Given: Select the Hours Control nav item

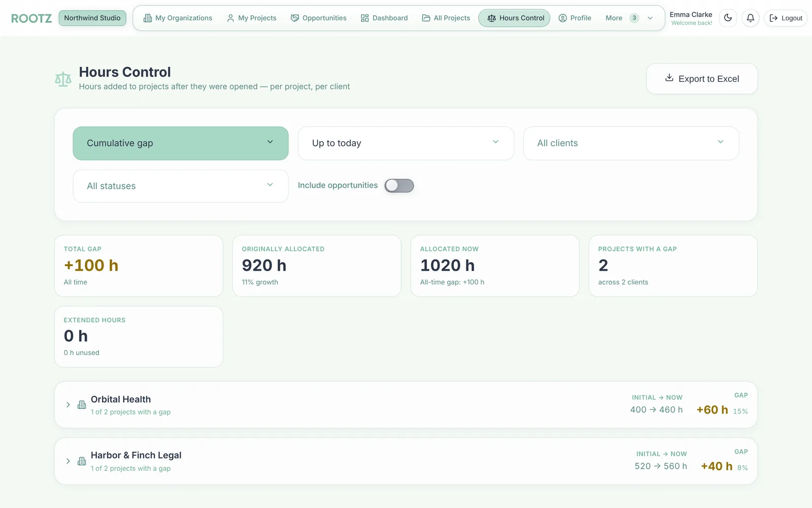Looking at the screenshot, I should pyautogui.click(x=514, y=18).
